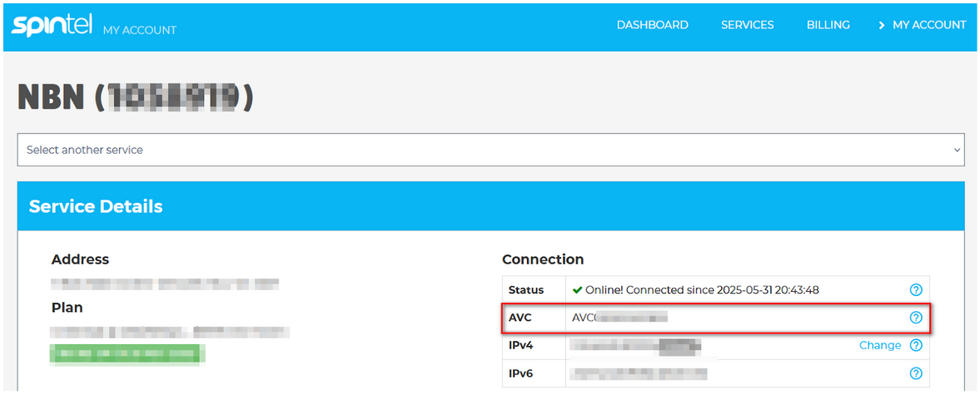The image size is (980, 395).
Task: Click the Connection heading
Action: pyautogui.click(x=543, y=259)
